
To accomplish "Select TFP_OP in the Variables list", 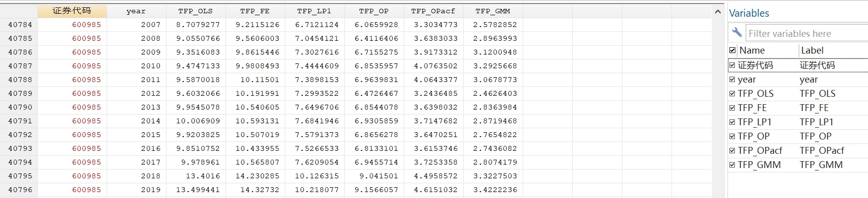I will (754, 137).
